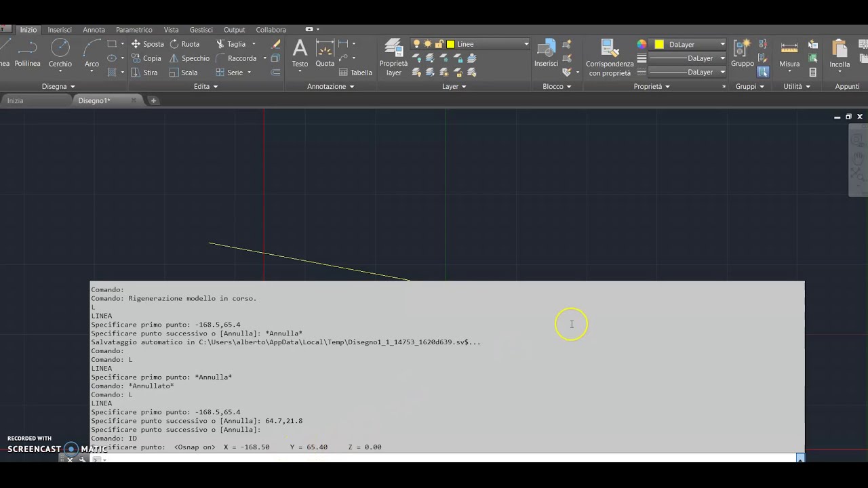Image resolution: width=868 pixels, height=488 pixels.
Task: Expand the Utilità panel
Action: tap(797, 86)
